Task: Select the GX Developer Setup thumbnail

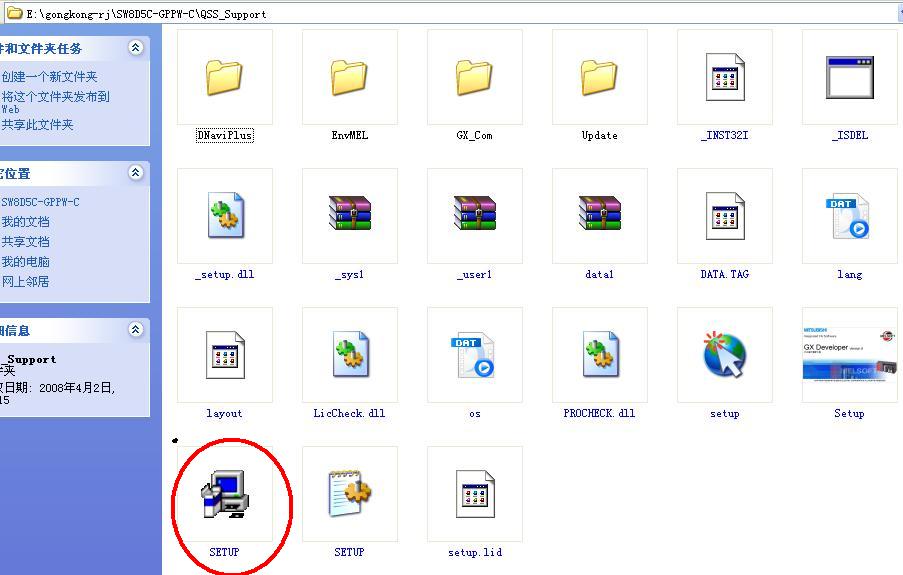Action: click(849, 355)
